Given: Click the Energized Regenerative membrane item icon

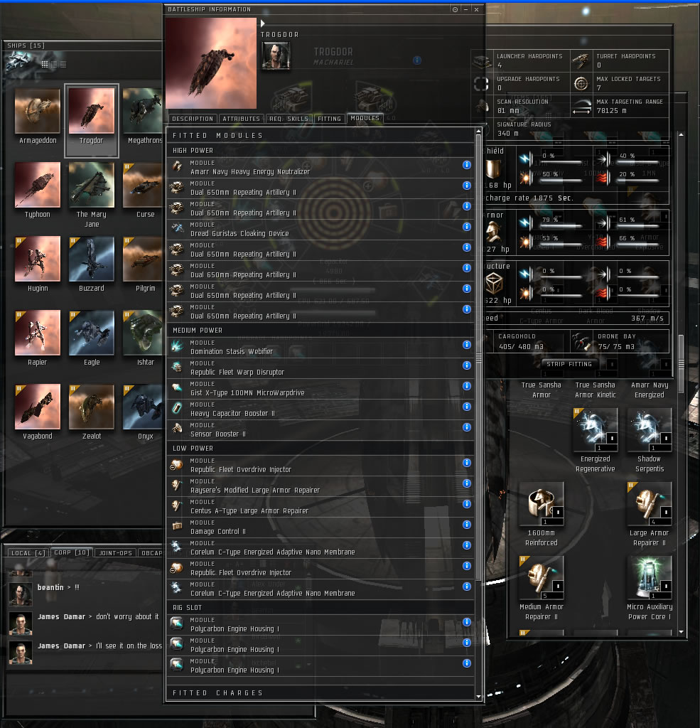Looking at the screenshot, I should click(x=595, y=430).
